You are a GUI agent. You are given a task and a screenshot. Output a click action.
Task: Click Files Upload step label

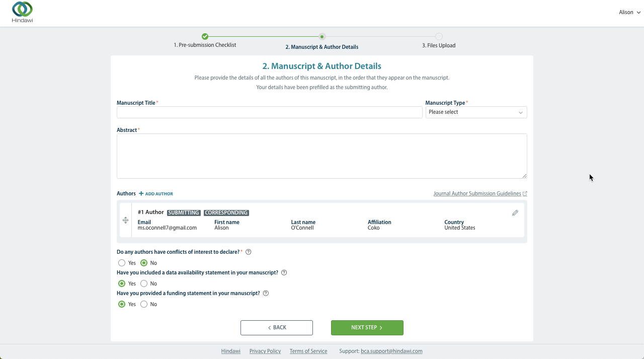coord(439,45)
